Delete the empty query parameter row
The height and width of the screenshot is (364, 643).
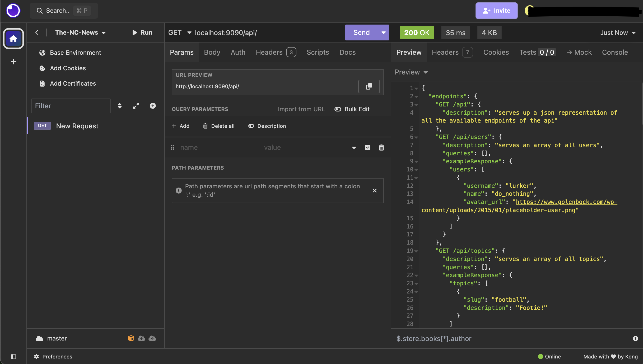click(381, 147)
